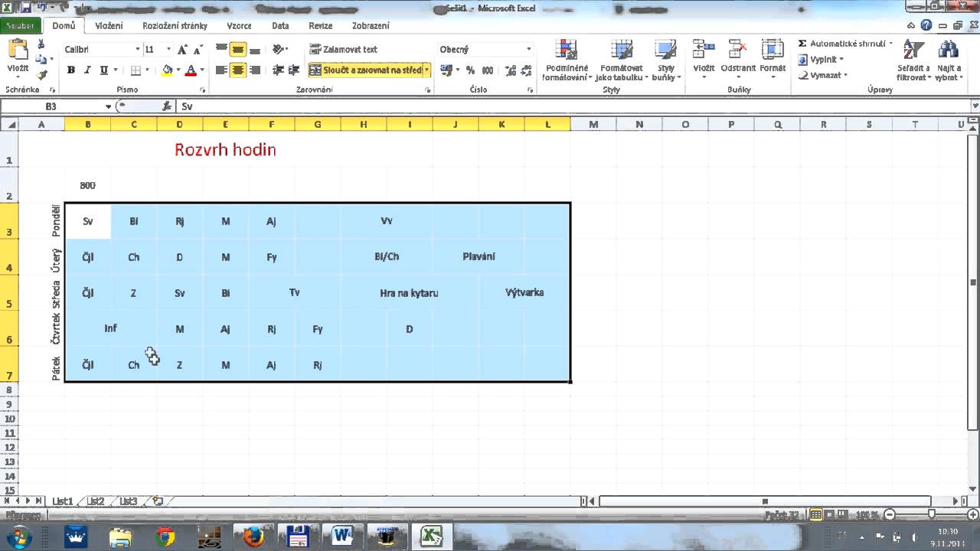Toggle middle vertical alignment
This screenshot has width=980, height=551.
238,49
